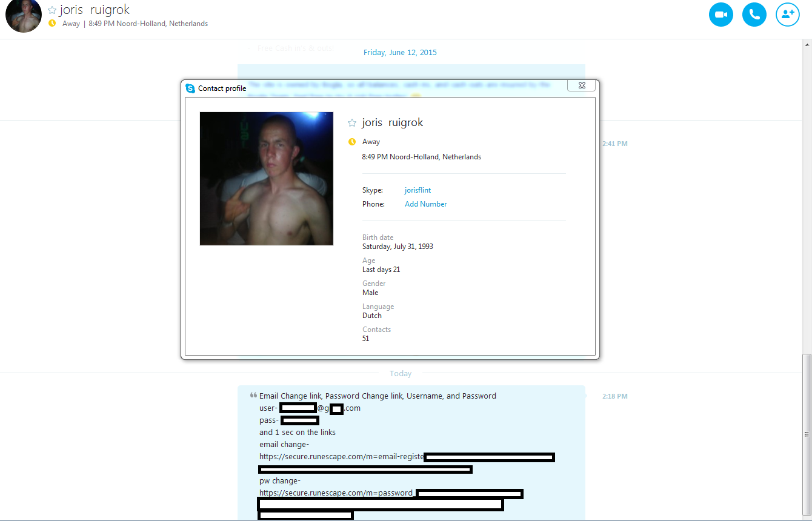
Task: Click the Friday, June 12, 2015 date header
Action: (x=400, y=53)
